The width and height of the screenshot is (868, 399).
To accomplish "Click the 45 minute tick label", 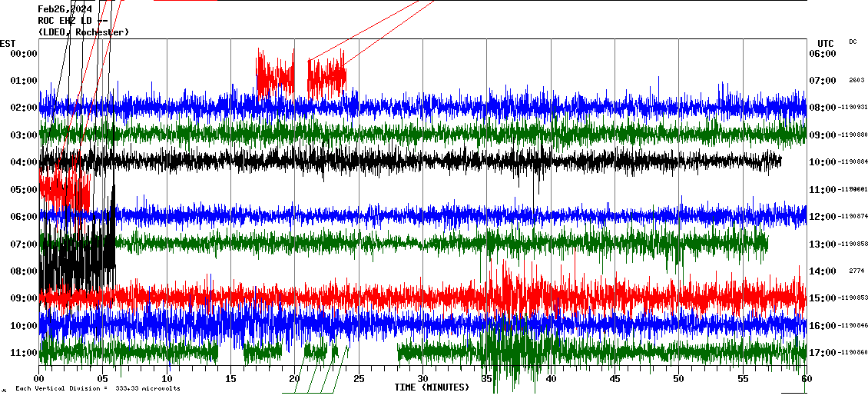I will tap(615, 378).
